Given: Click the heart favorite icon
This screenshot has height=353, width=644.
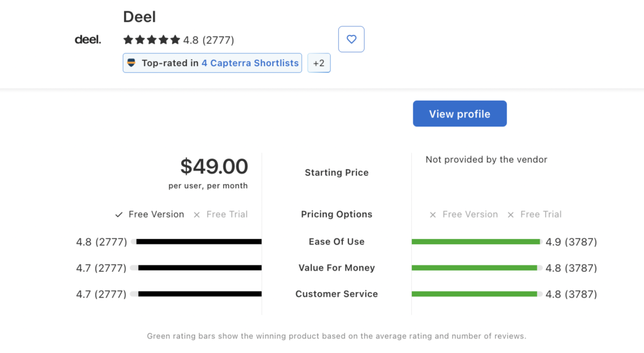Looking at the screenshot, I should pos(351,39).
